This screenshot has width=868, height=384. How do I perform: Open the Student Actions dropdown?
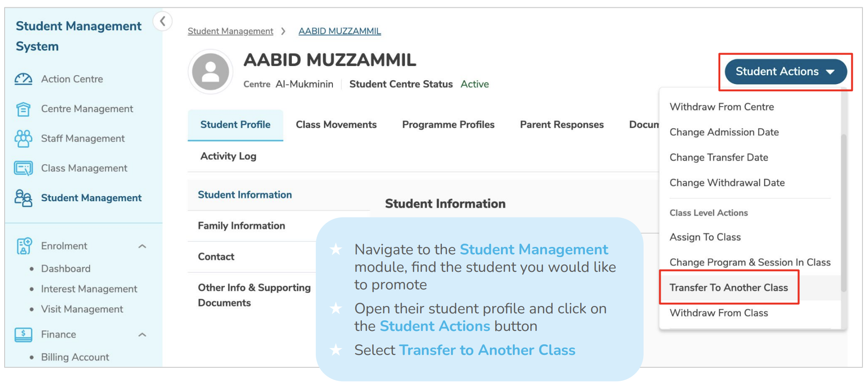(785, 72)
